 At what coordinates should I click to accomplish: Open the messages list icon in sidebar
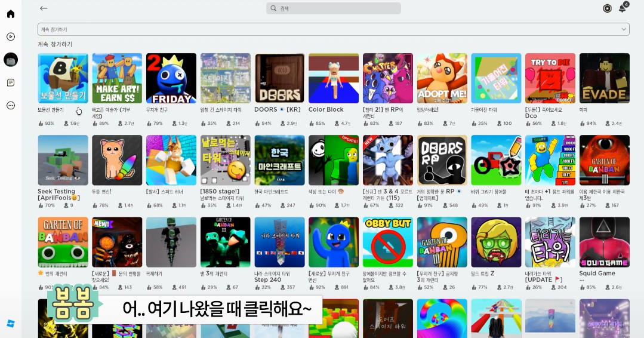pos(11,83)
